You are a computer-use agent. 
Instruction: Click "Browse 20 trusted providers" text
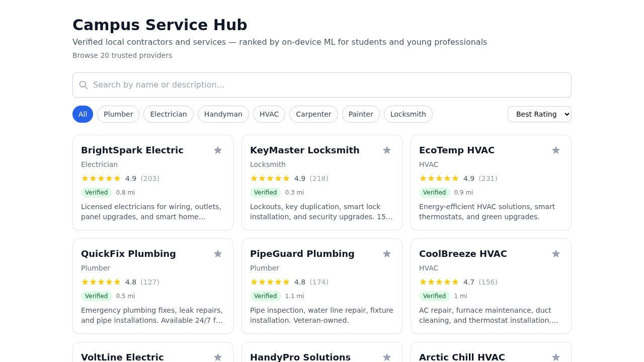[122, 55]
